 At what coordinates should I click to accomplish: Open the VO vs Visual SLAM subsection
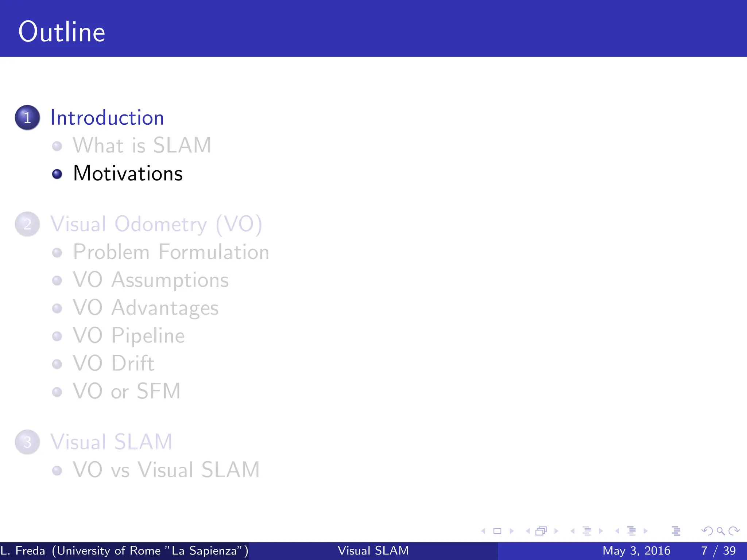[x=166, y=470]
